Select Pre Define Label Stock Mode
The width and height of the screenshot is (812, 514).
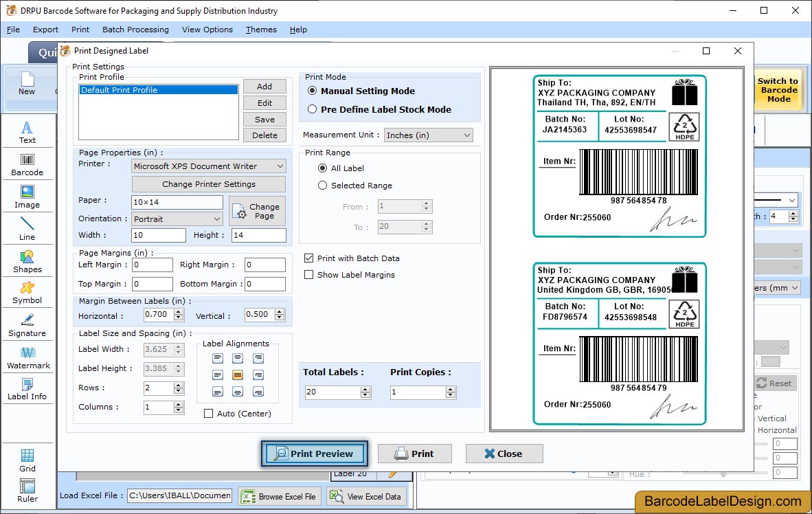point(313,109)
